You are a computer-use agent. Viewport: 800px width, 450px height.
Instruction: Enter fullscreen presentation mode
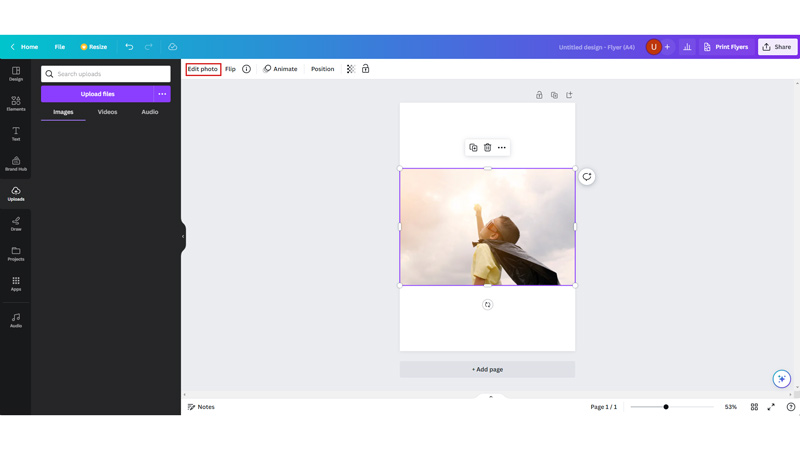[x=771, y=407]
